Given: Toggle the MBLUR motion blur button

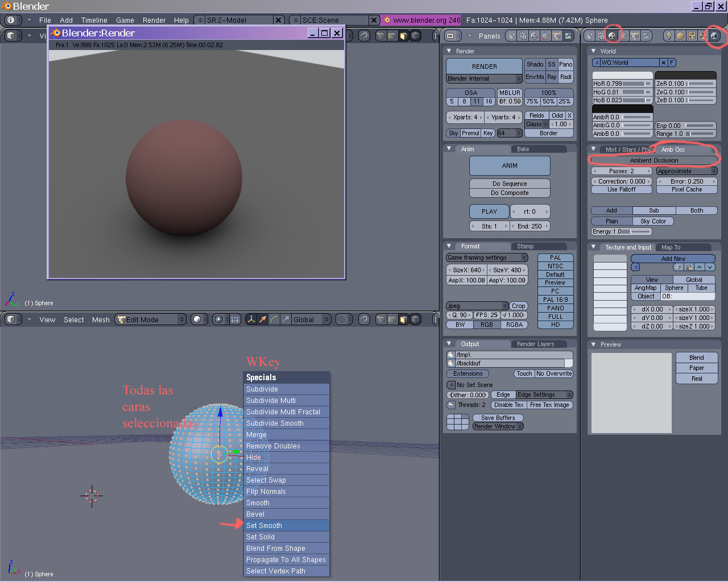Looking at the screenshot, I should point(510,93).
